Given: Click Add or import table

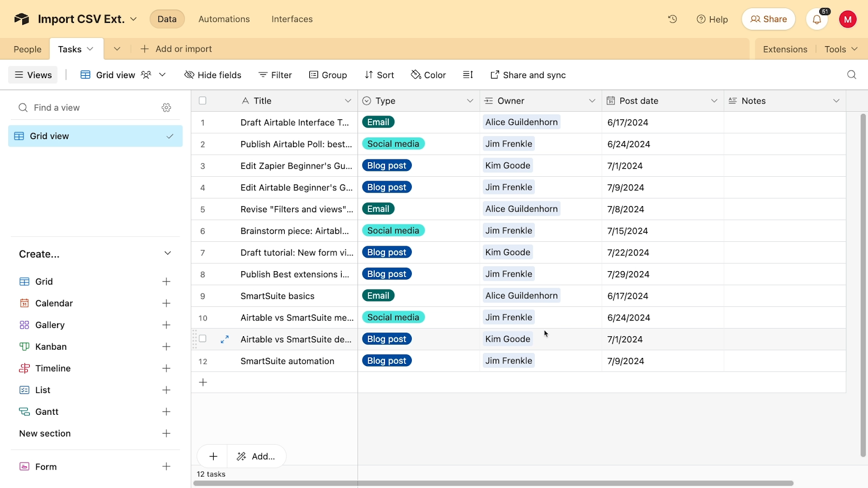Looking at the screenshot, I should coord(176,49).
